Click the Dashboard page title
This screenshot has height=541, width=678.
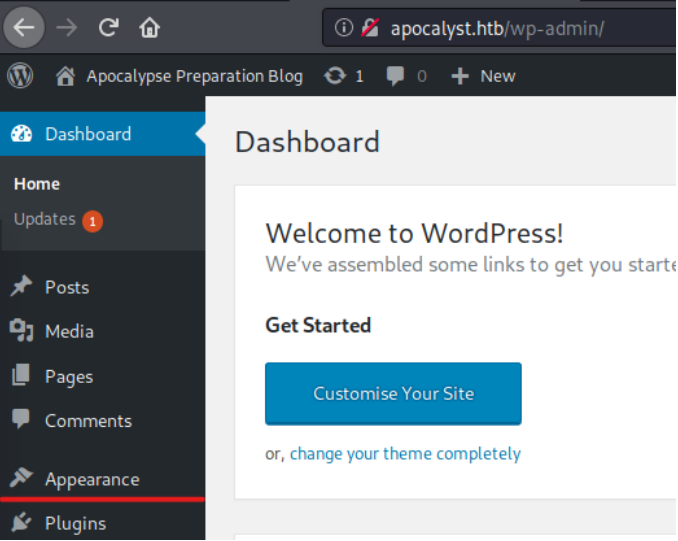(307, 142)
